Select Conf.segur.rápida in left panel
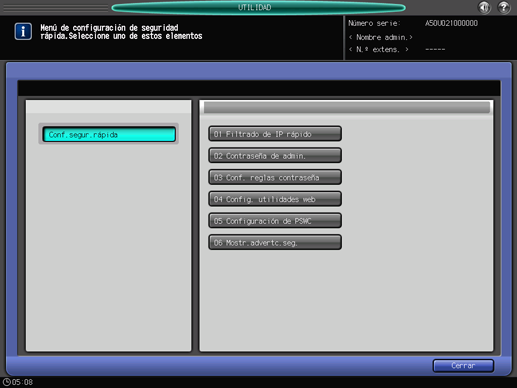The image size is (517, 388). (x=109, y=134)
